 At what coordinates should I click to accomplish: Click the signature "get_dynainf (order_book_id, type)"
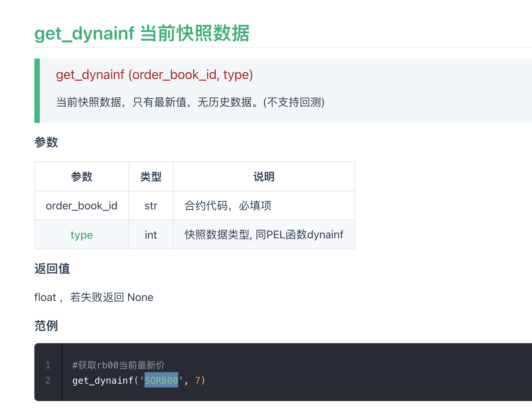coord(154,75)
